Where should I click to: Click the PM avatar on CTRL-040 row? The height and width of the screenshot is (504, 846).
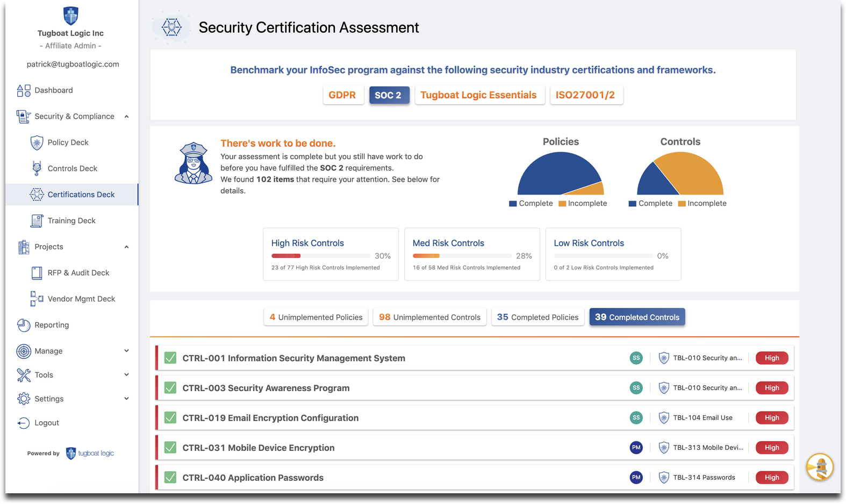pos(636,478)
